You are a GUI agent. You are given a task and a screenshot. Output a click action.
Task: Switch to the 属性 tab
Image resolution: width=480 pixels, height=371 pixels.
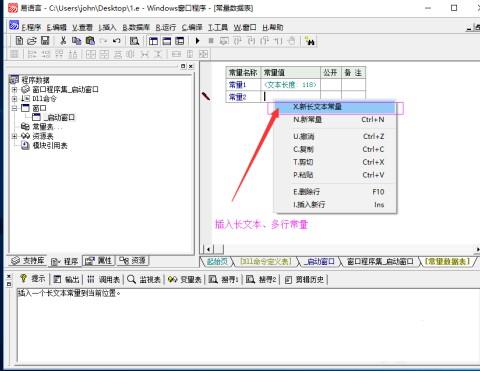coord(99,261)
